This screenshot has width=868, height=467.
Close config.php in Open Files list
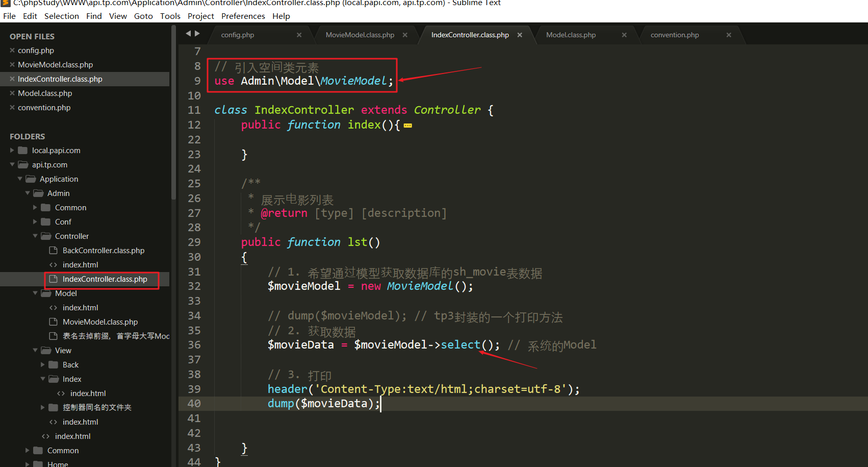(12, 51)
